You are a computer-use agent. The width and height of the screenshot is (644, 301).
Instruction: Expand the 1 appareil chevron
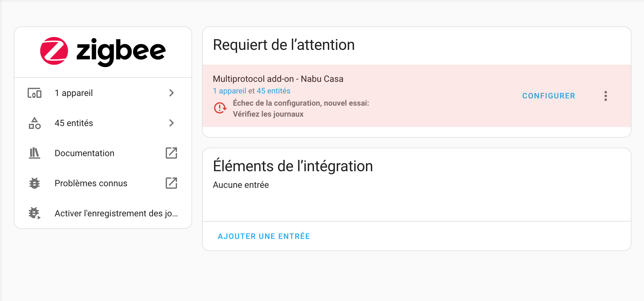point(171,93)
